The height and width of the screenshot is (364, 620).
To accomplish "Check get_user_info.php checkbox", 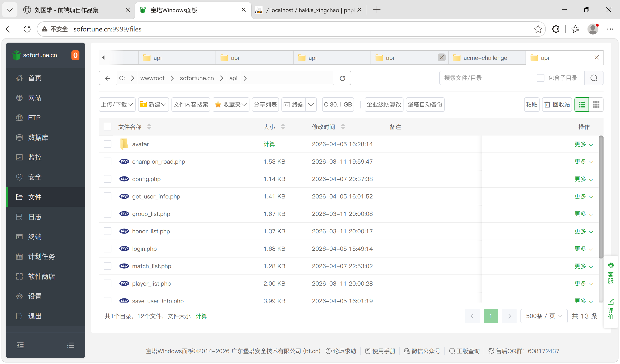I will click(x=108, y=196).
